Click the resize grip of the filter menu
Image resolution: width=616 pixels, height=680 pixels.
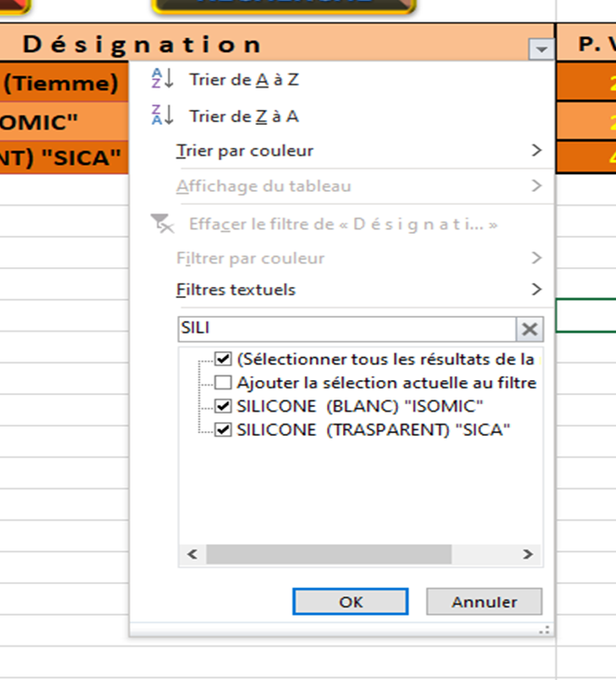point(545,630)
